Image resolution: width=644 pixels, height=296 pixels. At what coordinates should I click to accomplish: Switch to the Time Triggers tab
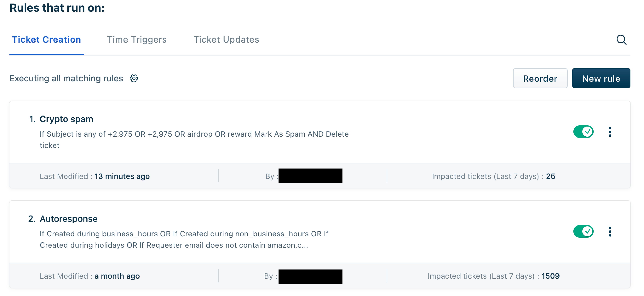click(x=137, y=40)
